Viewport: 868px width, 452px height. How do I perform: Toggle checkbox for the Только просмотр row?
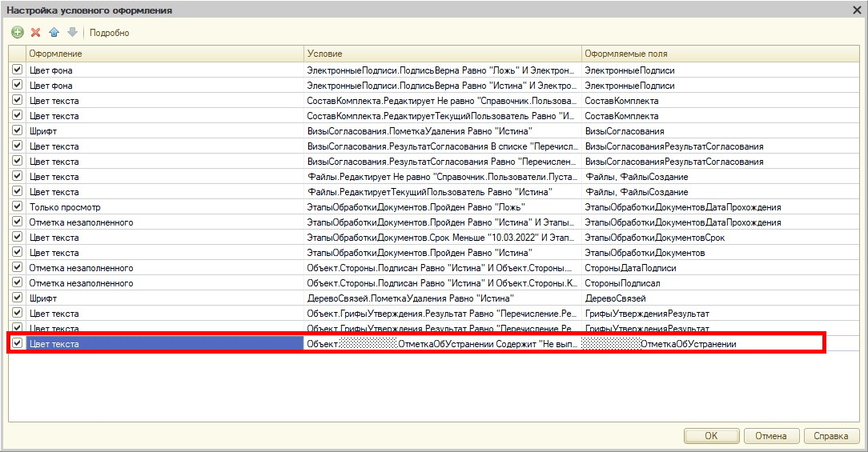(17, 206)
